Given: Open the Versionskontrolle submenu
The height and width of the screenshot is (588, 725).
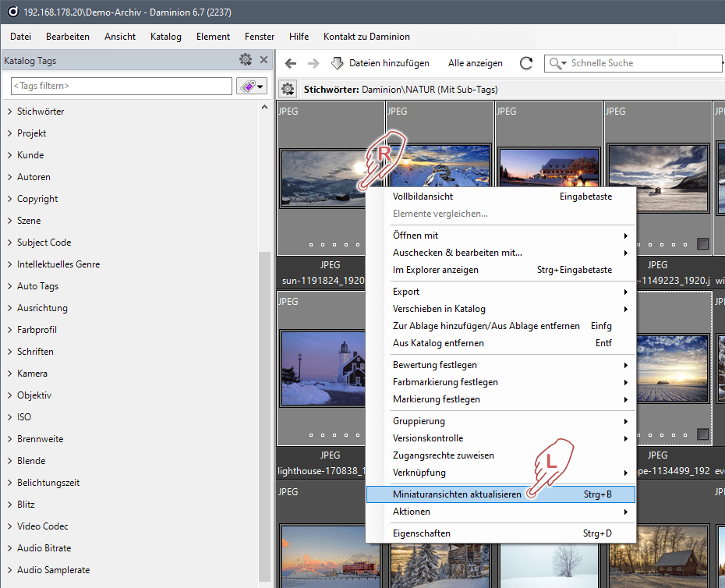Looking at the screenshot, I should pyautogui.click(x=500, y=438).
